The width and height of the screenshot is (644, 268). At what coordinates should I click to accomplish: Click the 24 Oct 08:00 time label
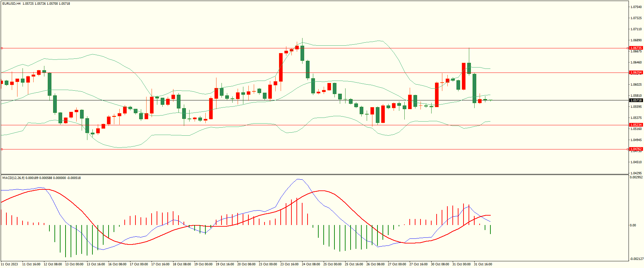(311, 264)
